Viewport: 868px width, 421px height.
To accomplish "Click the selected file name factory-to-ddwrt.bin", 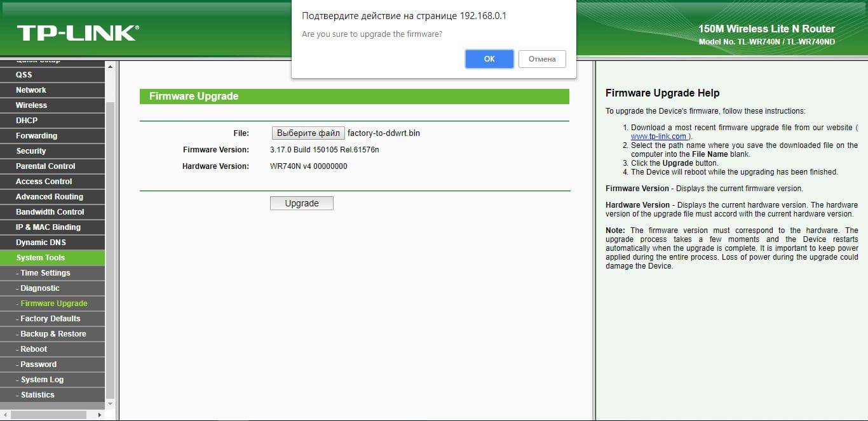I will click(384, 133).
